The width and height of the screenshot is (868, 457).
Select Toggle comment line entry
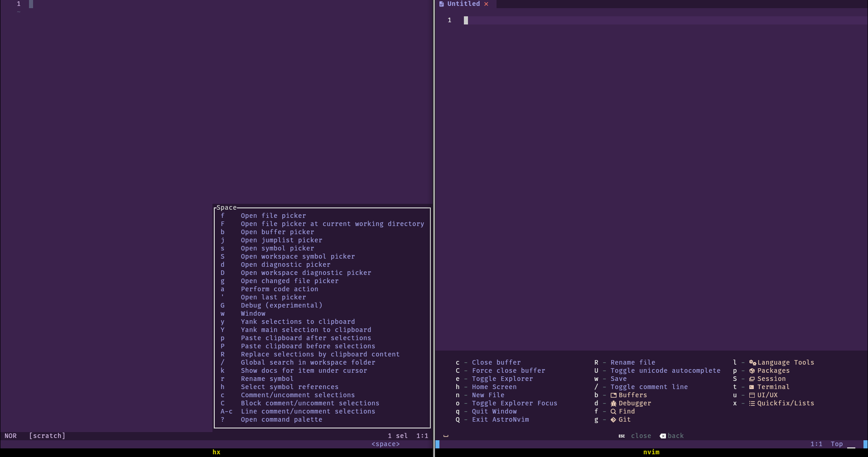tap(649, 387)
